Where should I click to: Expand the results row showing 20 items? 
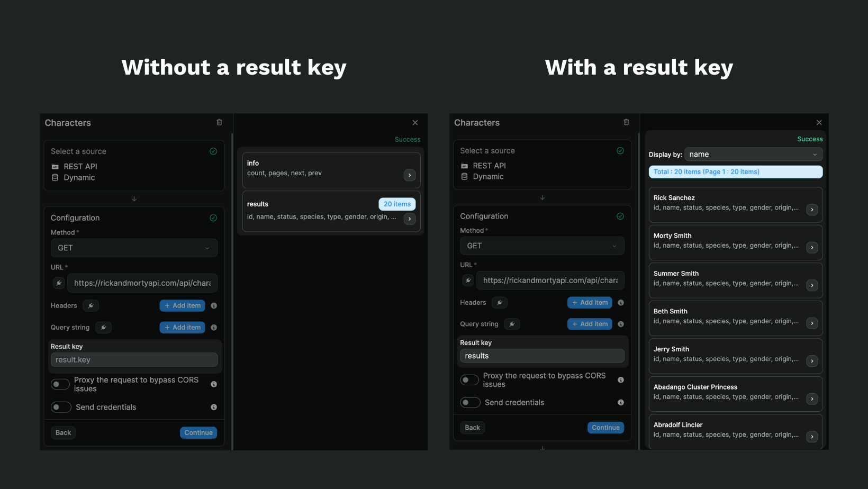click(x=409, y=219)
